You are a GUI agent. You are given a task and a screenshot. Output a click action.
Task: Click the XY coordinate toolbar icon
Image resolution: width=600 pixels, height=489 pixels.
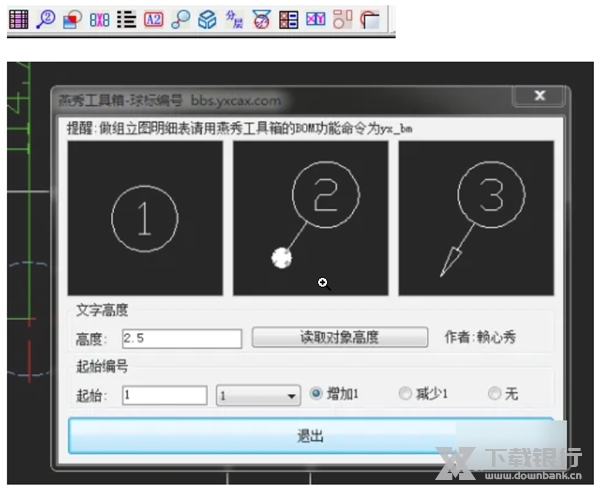click(316, 19)
